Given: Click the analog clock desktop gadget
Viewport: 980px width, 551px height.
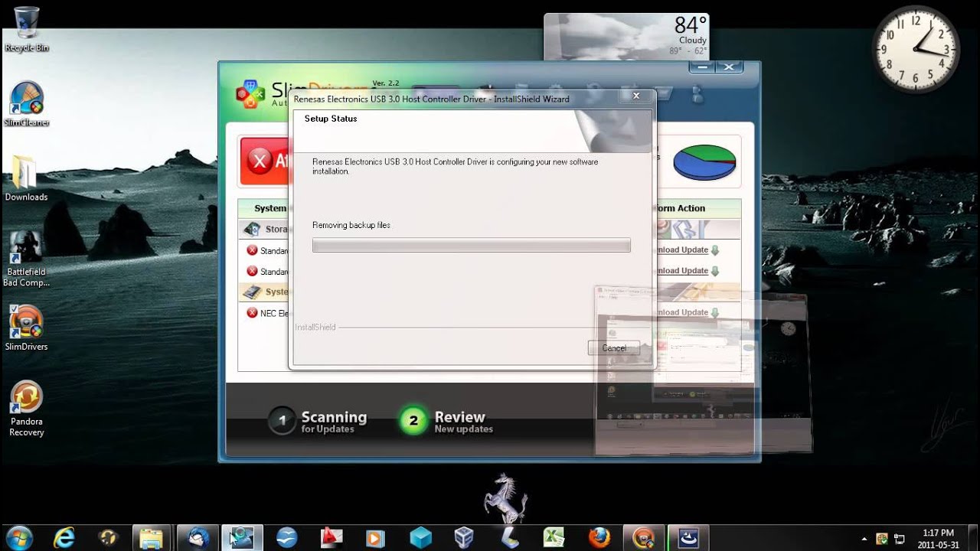Looking at the screenshot, I should [x=916, y=50].
